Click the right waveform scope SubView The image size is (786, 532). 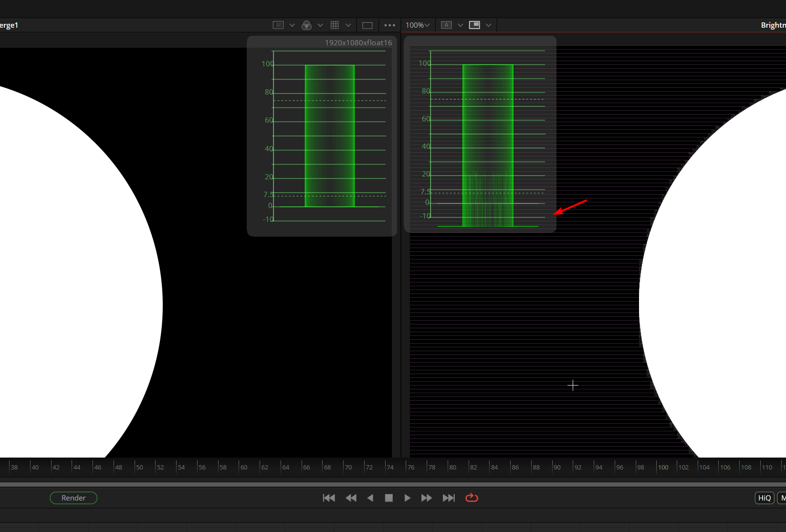(480, 135)
